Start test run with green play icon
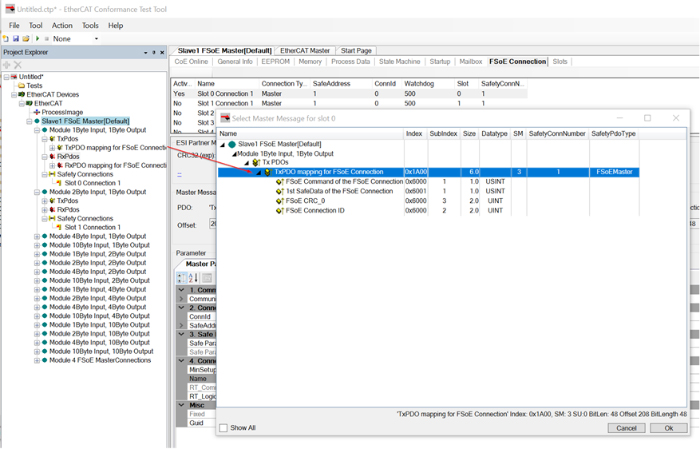 coord(38,39)
